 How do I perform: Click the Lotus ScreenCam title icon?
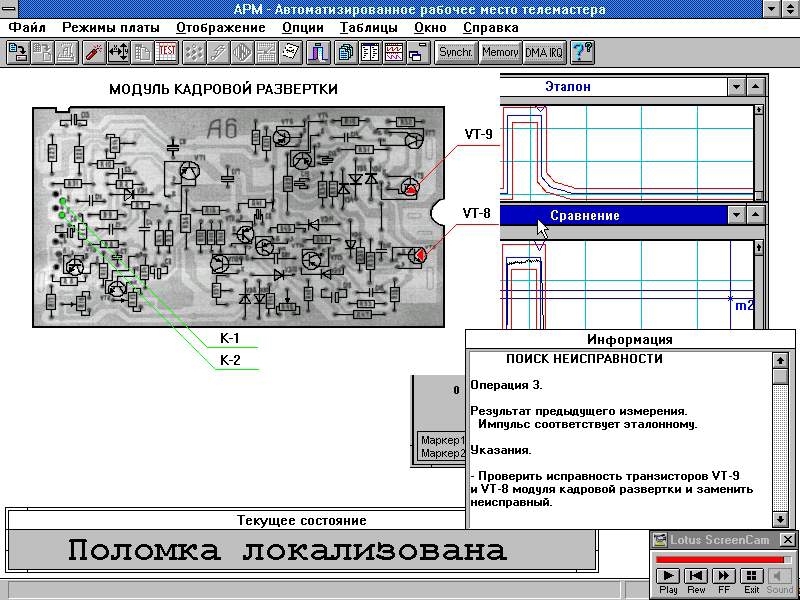click(660, 539)
